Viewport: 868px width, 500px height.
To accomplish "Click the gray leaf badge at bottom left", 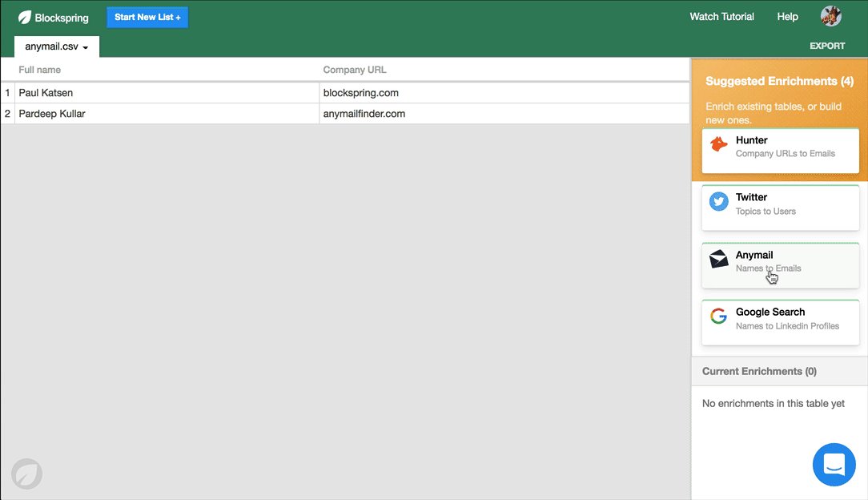I will pyautogui.click(x=26, y=474).
